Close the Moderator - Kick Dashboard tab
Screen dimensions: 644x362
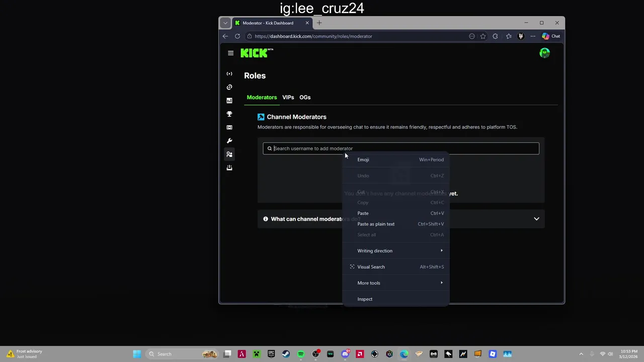click(307, 23)
